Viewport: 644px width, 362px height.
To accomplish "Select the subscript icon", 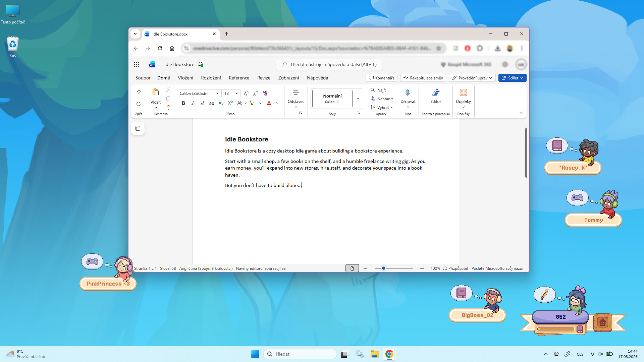I will (x=221, y=103).
